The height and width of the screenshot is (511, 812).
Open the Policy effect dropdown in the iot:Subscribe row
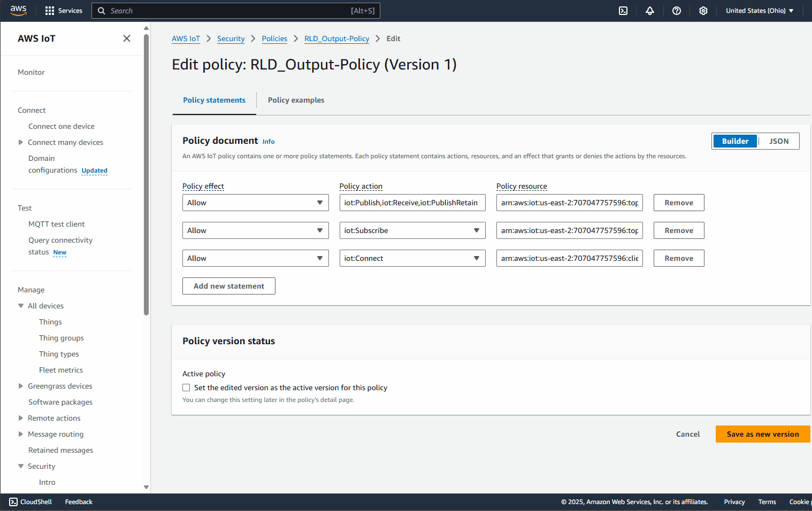pos(256,230)
